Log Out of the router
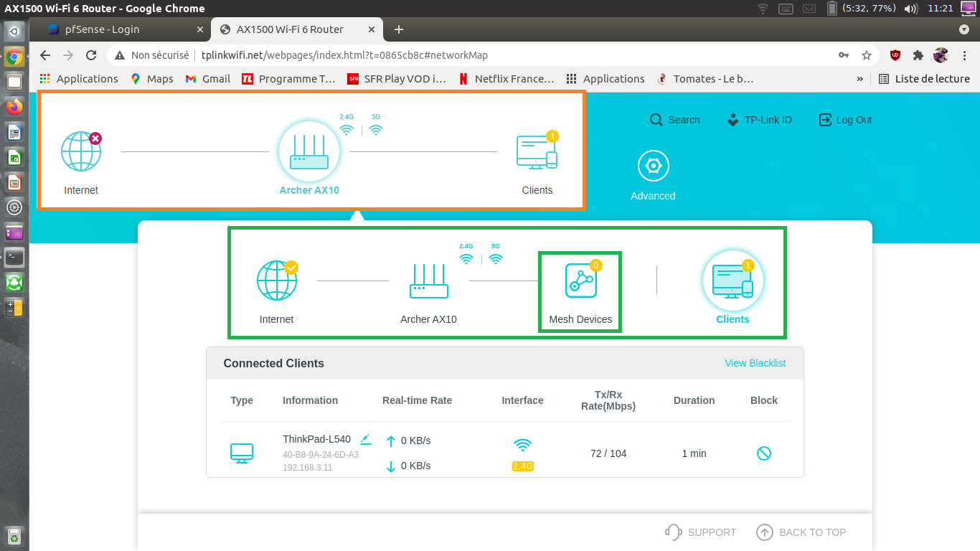Viewport: 980px width, 551px height. click(845, 120)
